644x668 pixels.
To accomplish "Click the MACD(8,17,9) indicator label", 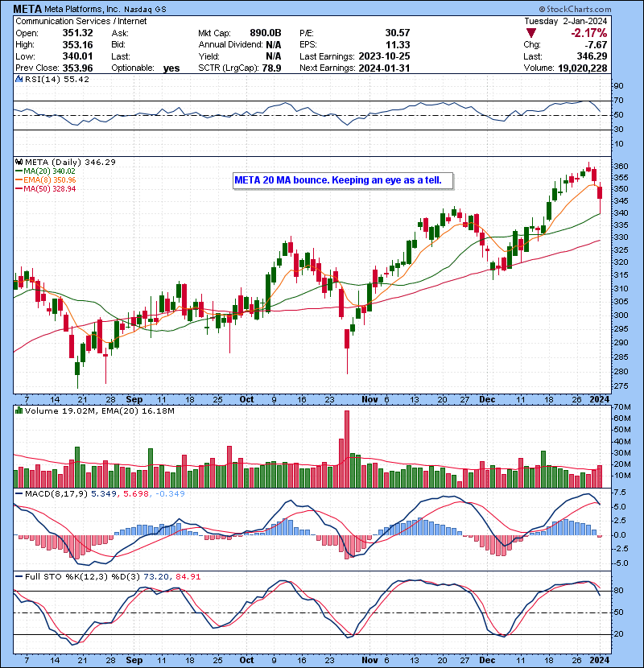I will [x=56, y=494].
